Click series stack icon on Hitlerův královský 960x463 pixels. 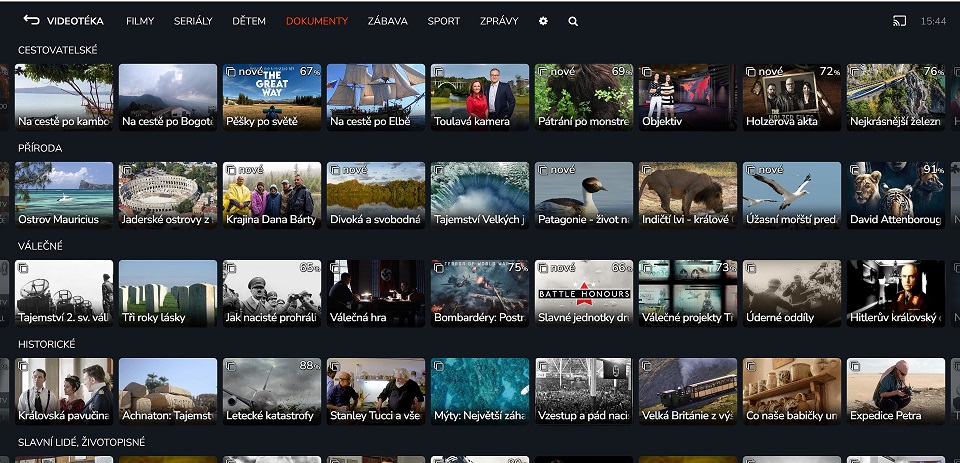pos(855,268)
